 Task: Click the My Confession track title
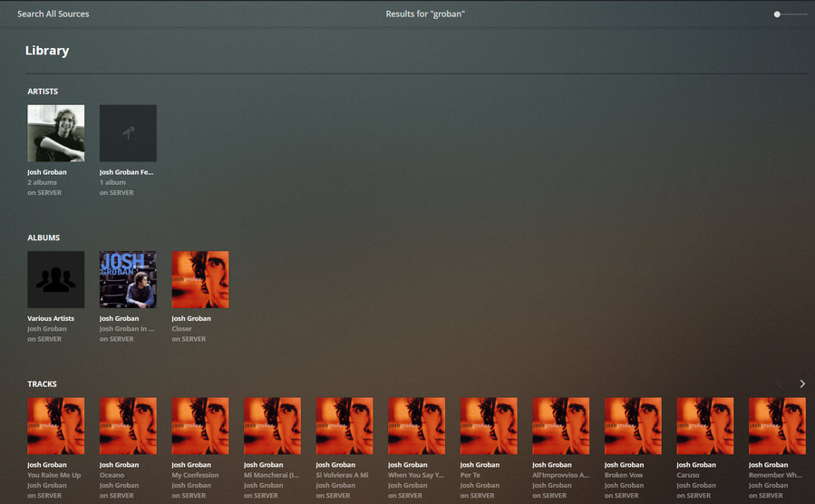(x=195, y=475)
